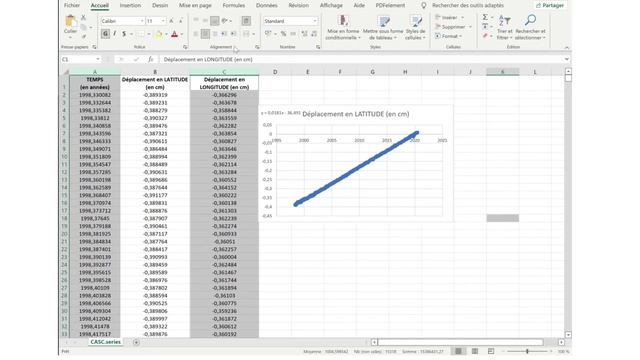The width and height of the screenshot is (640, 360).
Task: Switch to the Données tab
Action: coord(267,5)
